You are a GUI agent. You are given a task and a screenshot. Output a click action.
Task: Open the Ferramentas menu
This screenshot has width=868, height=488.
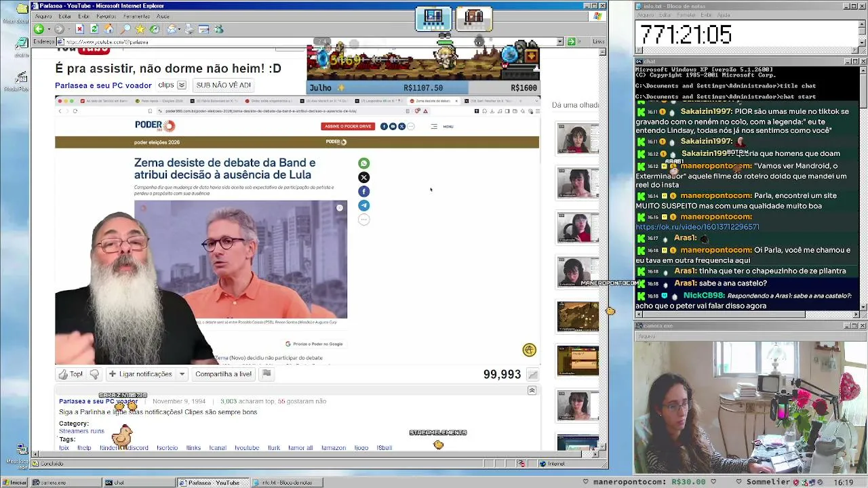pos(136,16)
